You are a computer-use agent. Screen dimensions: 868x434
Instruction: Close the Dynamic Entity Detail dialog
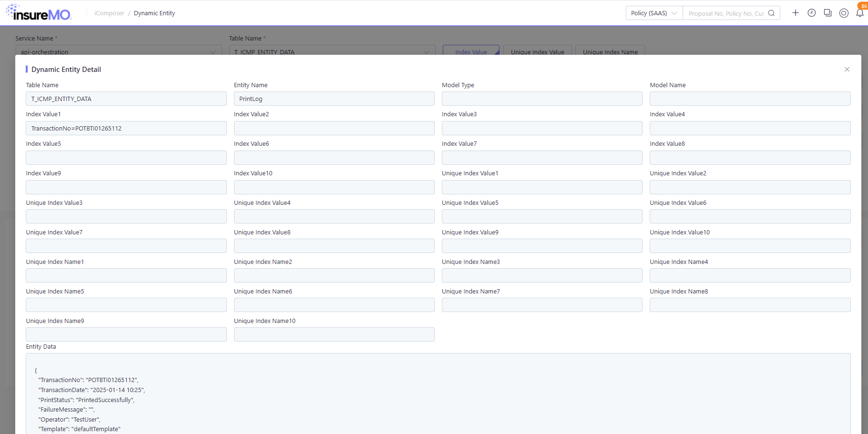(847, 69)
